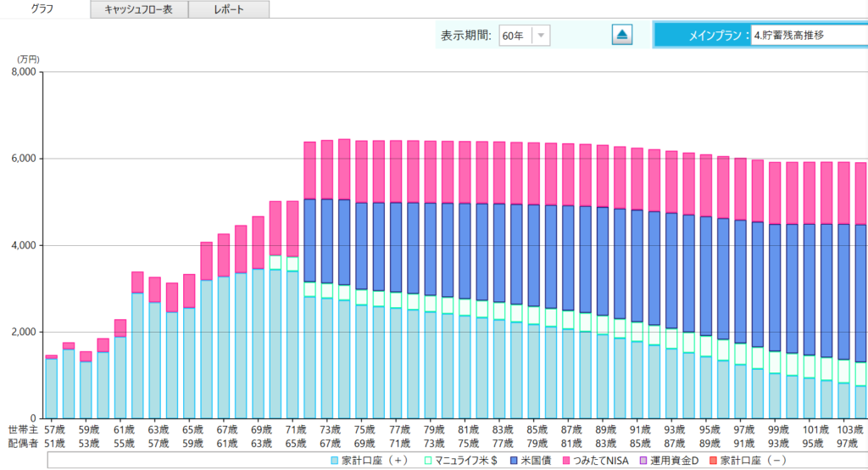Click the blue up-triangle collapse button
The image size is (868, 470).
click(x=622, y=35)
